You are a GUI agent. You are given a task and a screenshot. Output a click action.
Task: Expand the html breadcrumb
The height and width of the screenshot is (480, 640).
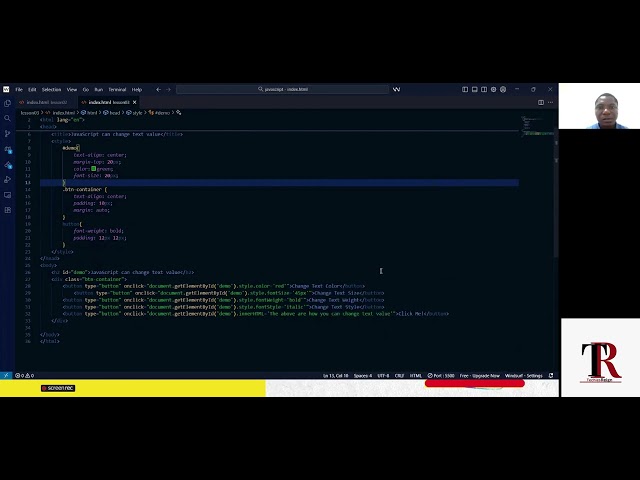point(89,113)
